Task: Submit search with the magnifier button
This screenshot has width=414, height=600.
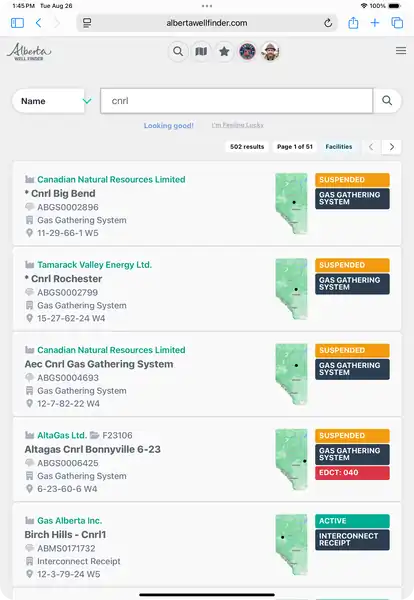Action: pyautogui.click(x=387, y=101)
